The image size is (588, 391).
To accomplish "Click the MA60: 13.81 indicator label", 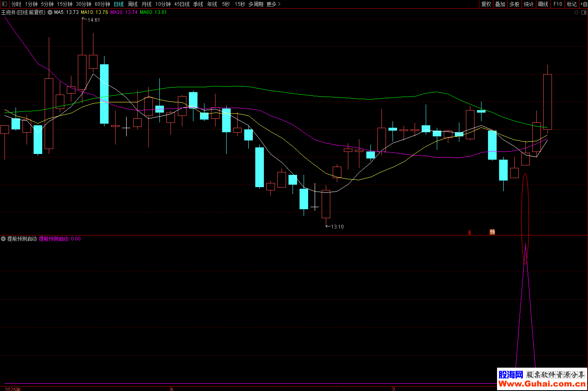I will (x=154, y=12).
